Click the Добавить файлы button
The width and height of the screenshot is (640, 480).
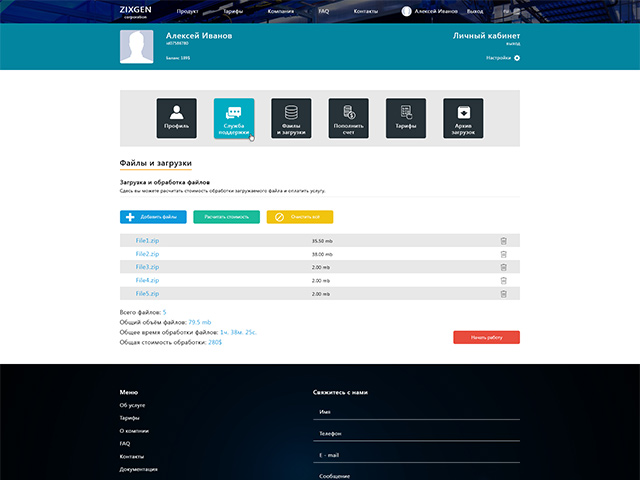point(153,217)
